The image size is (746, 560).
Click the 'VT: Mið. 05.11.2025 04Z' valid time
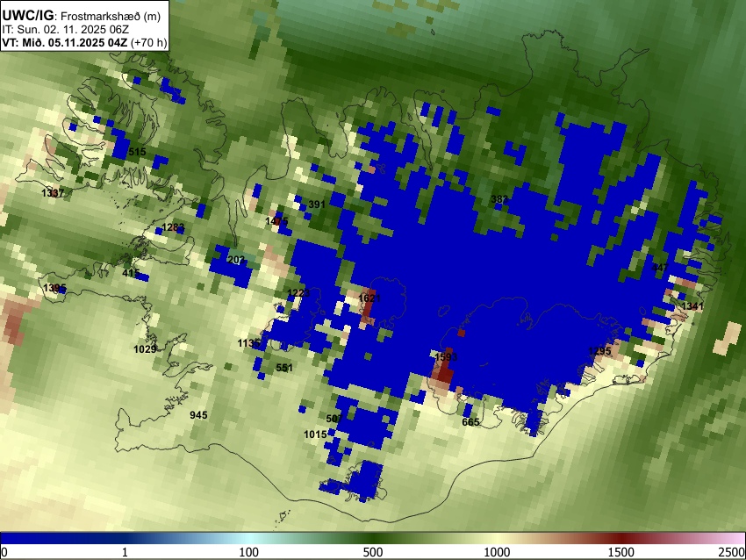click(65, 42)
